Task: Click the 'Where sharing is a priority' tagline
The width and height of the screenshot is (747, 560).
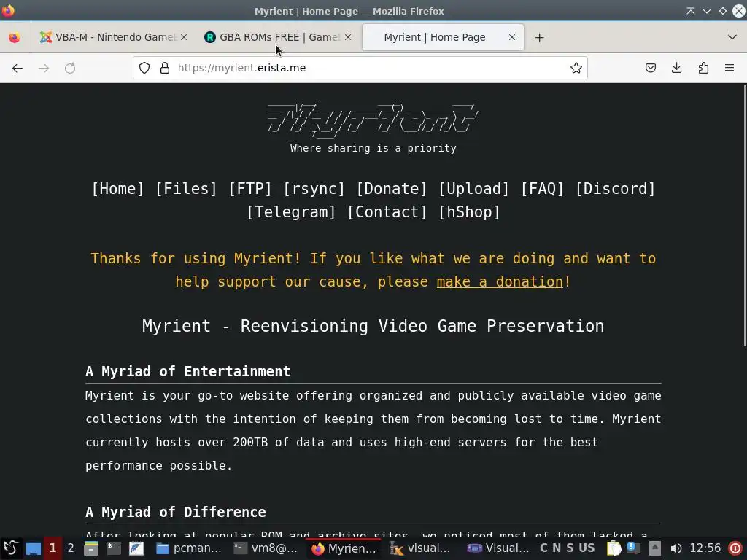Action: [x=373, y=148]
